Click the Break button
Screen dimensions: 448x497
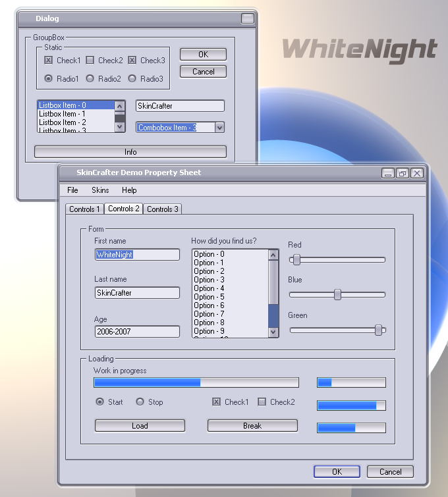(x=252, y=426)
